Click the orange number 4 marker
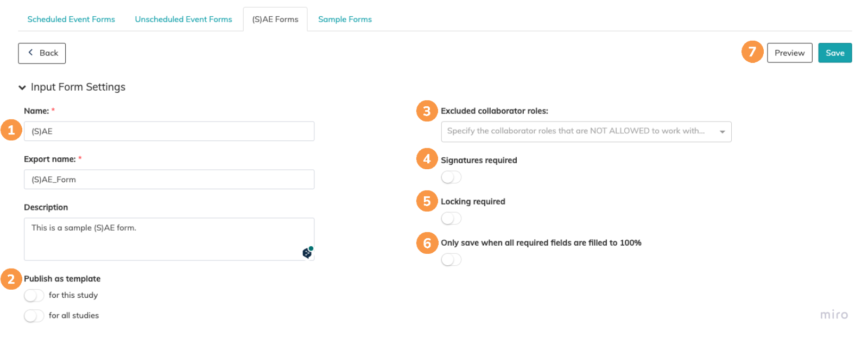Image resolution: width=868 pixels, height=339 pixels. (x=427, y=159)
